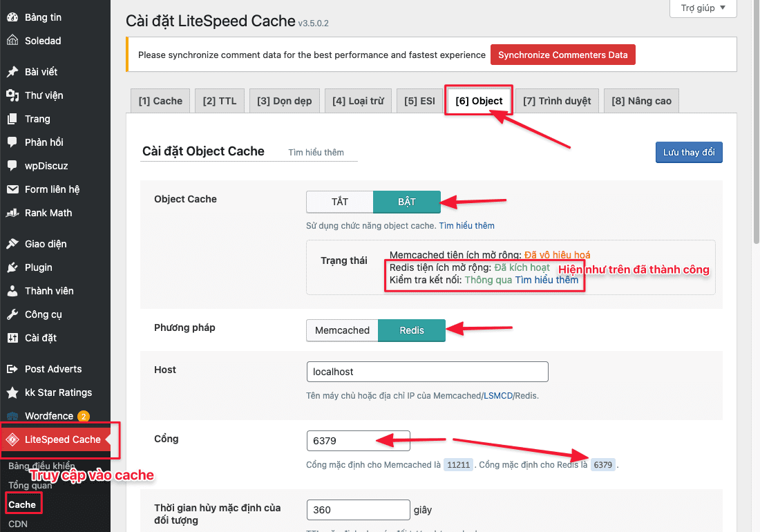Open CDN submenu item in sidebar
The image size is (760, 532).
18,524
